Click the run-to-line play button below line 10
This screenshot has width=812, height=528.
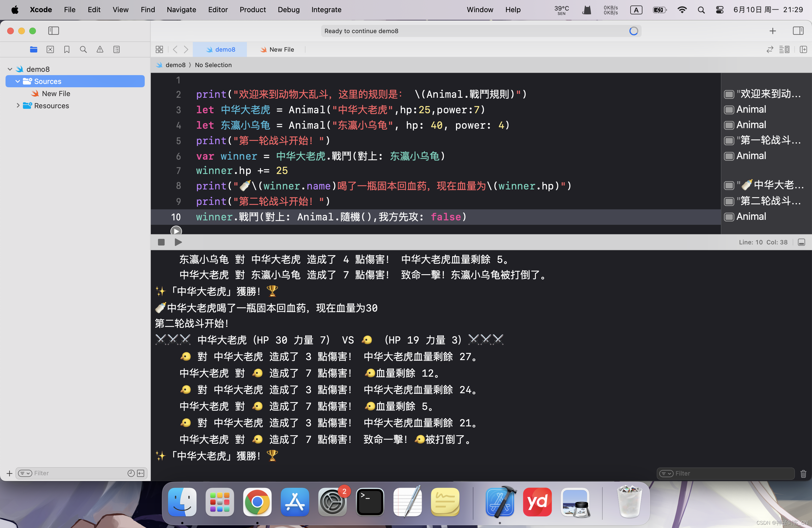pyautogui.click(x=176, y=231)
